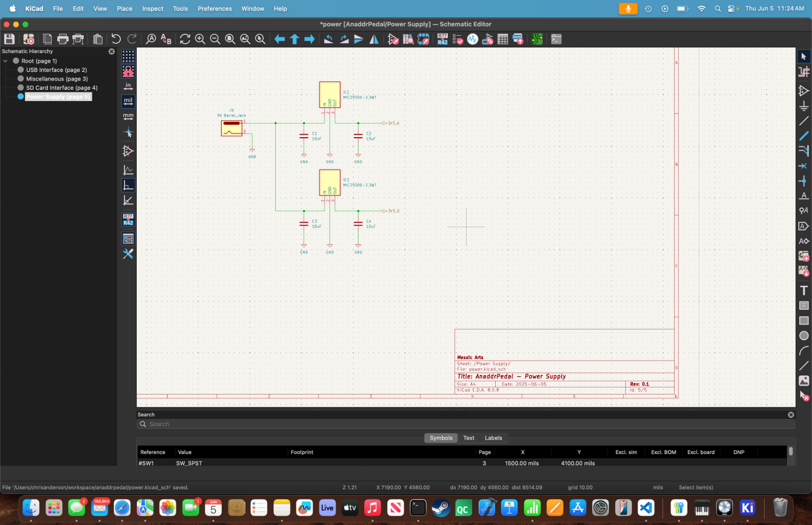
Task: Close the Search panel
Action: [791, 415]
